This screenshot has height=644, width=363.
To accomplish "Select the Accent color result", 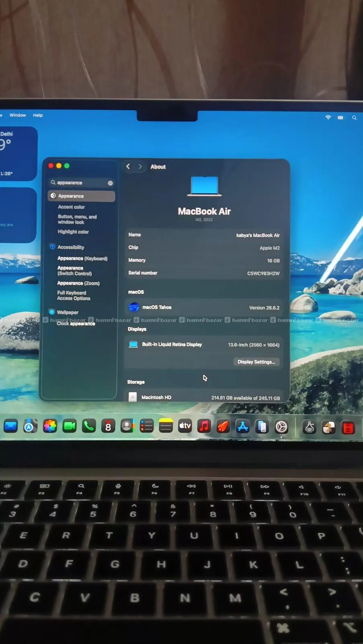I will (x=71, y=207).
